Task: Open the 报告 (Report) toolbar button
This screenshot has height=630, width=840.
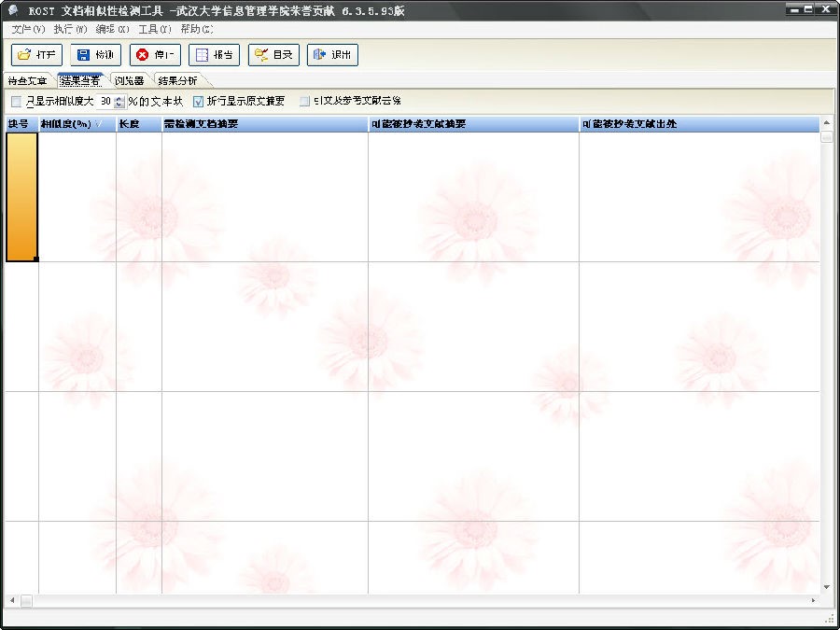Action: click(x=214, y=55)
